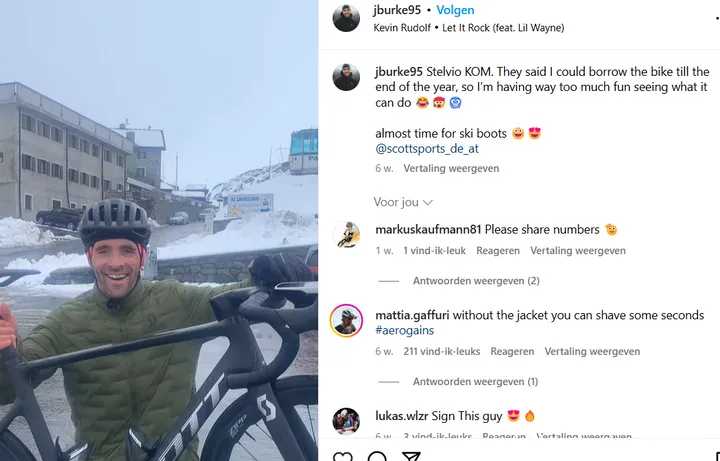The height and width of the screenshot is (461, 720).
Task: Expand Antwoorden weergeven (1) replies
Action: (x=475, y=382)
